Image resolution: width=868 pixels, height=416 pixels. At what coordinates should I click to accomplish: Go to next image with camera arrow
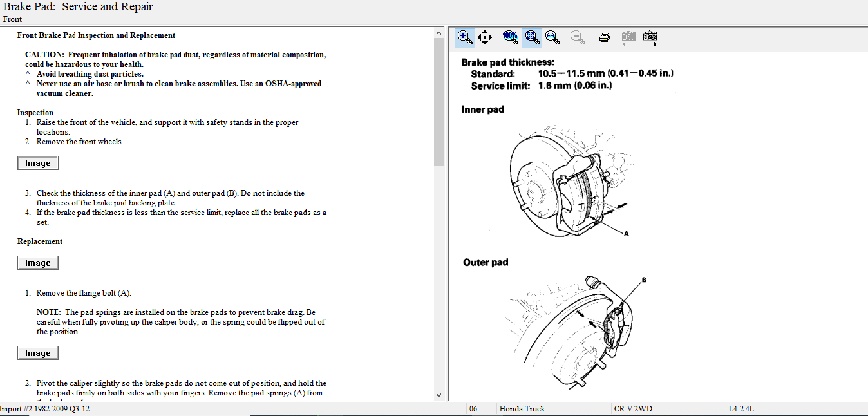coord(650,37)
